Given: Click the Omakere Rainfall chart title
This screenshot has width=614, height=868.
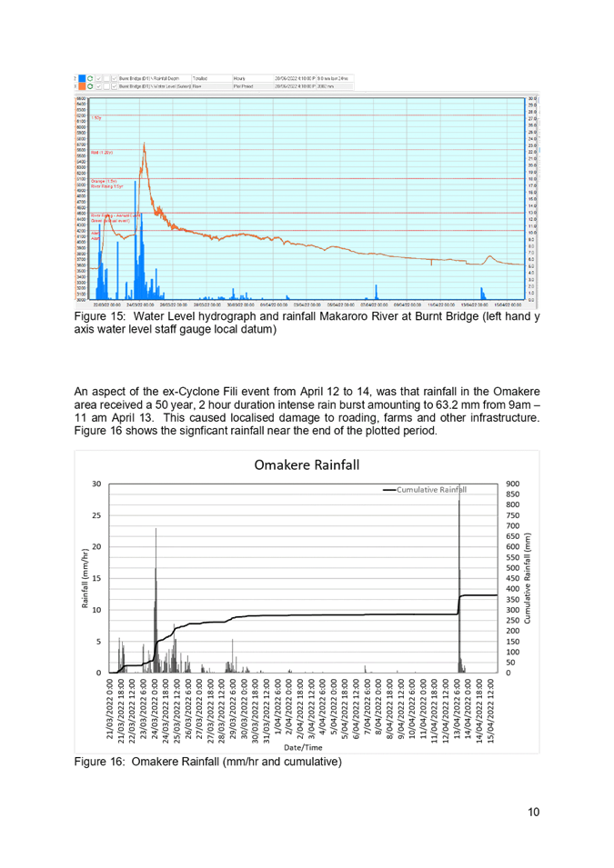Looking at the screenshot, I should 307,465.
